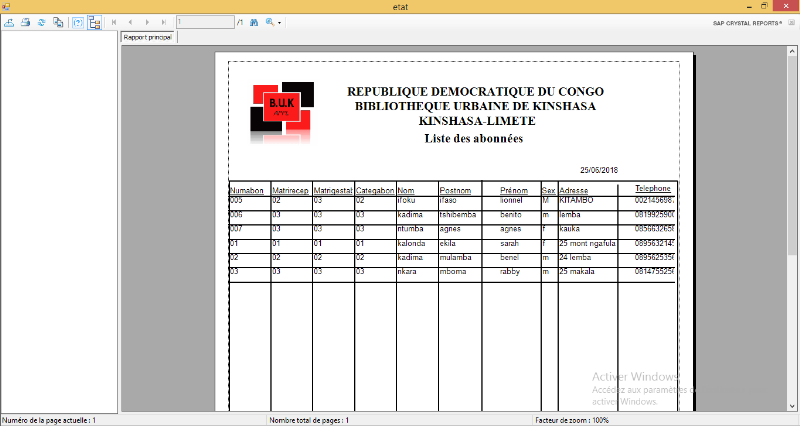Image resolution: width=800 pixels, height=426 pixels.
Task: Click the page number input field
Action: pyautogui.click(x=205, y=22)
